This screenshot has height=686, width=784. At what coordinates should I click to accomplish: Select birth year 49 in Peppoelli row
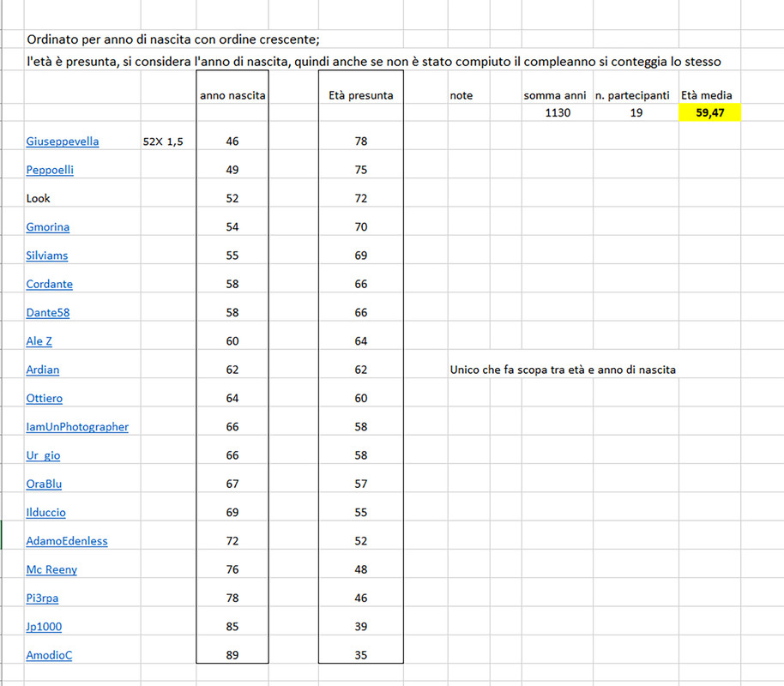[232, 170]
